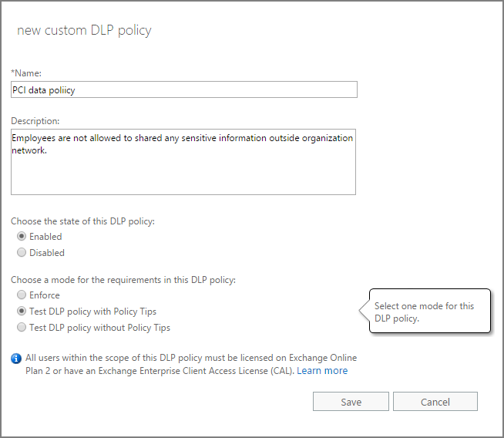The width and height of the screenshot is (504, 438).
Task: Choose the Enforce mode radio button
Action: coord(22,295)
